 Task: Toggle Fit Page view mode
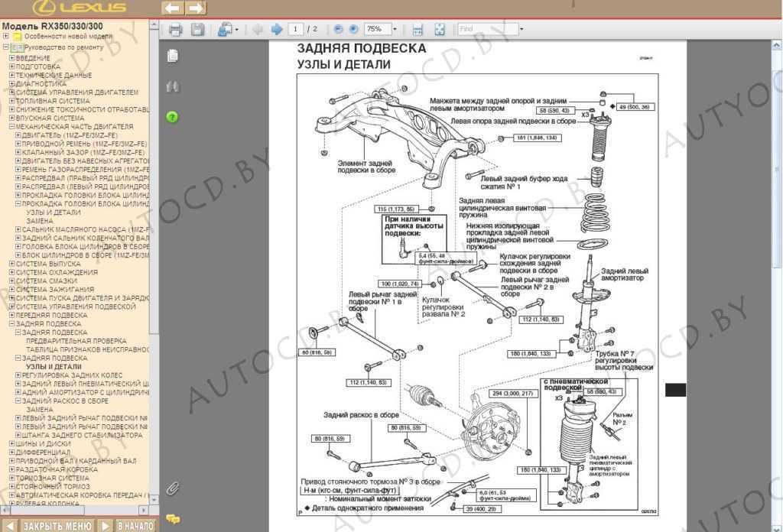[439, 29]
